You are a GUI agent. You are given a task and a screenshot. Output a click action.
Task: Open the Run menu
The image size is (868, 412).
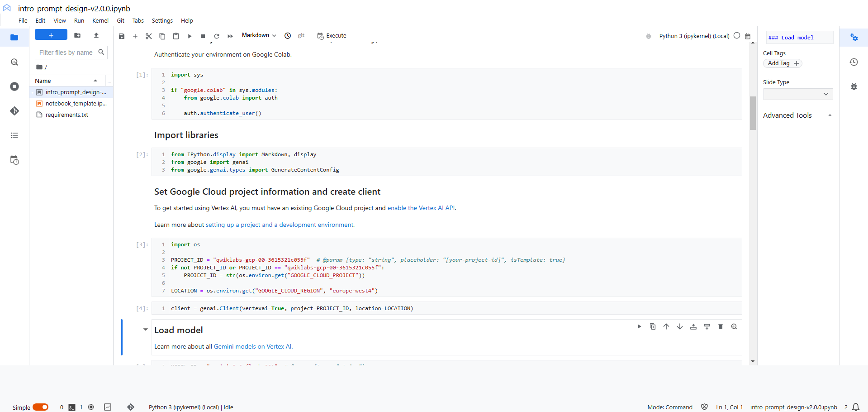79,21
